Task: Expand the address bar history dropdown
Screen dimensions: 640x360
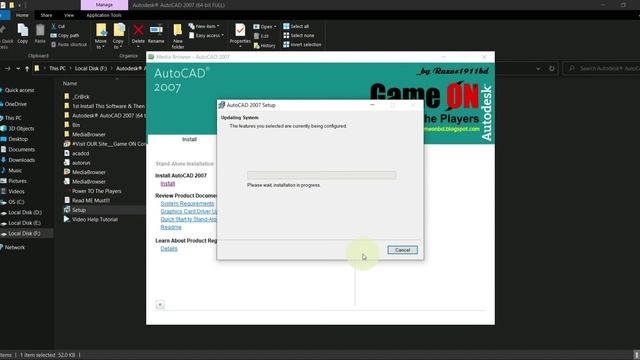Action: pos(538,69)
